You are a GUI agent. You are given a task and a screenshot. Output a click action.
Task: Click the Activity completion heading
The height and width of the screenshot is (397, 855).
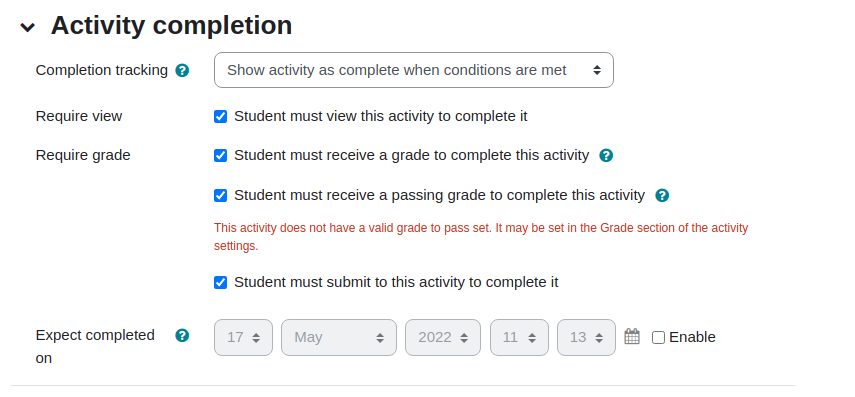[x=171, y=26]
